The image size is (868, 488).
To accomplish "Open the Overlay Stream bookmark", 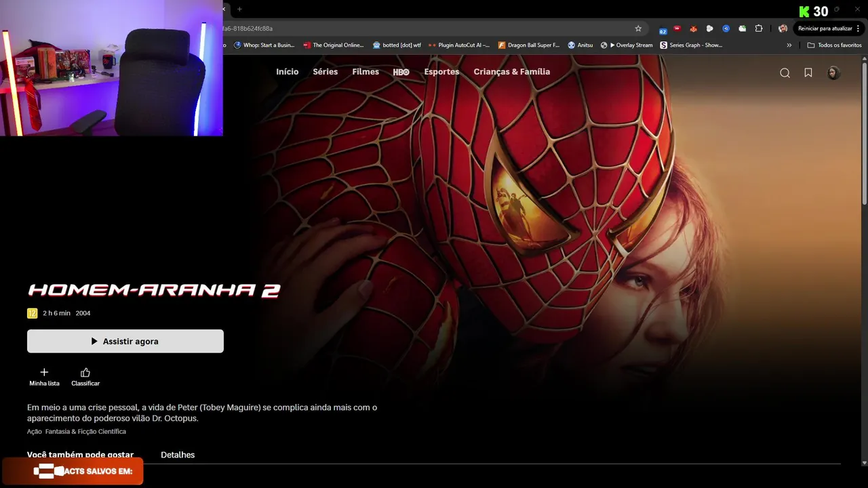I will click(627, 45).
